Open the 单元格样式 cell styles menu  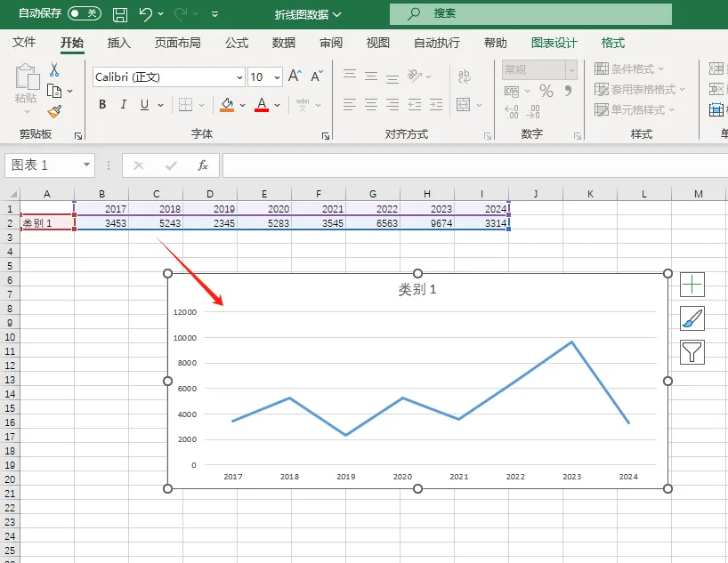click(x=635, y=110)
